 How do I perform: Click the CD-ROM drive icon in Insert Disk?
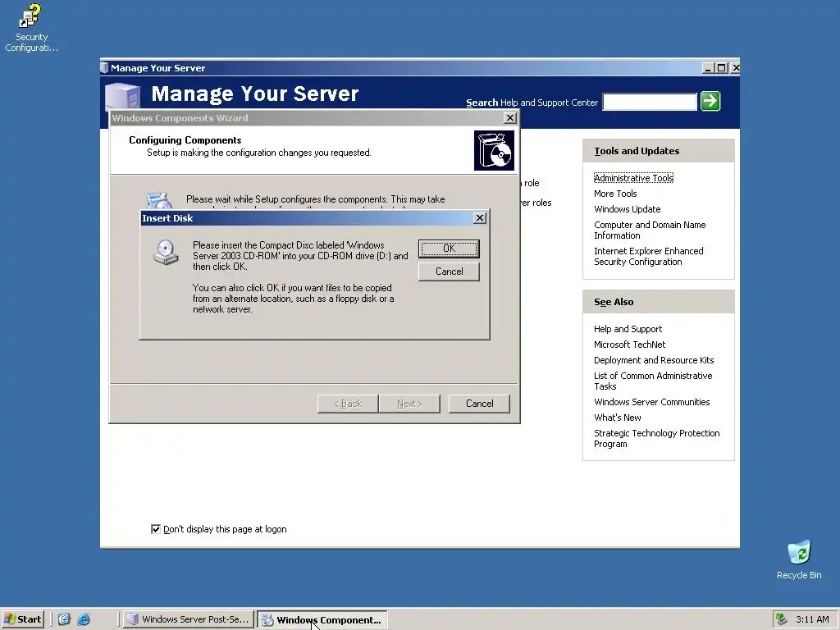click(166, 252)
